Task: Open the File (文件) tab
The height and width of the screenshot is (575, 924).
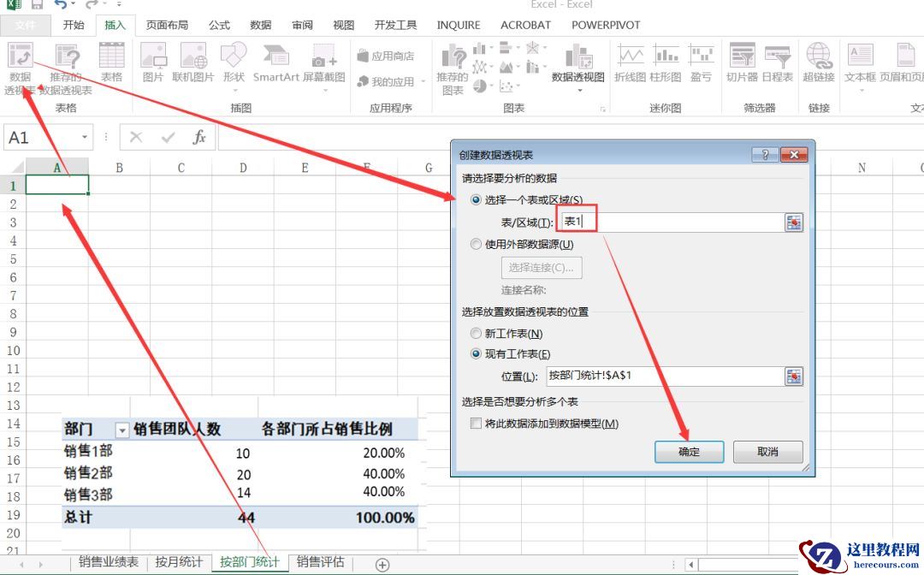Action: (x=25, y=25)
